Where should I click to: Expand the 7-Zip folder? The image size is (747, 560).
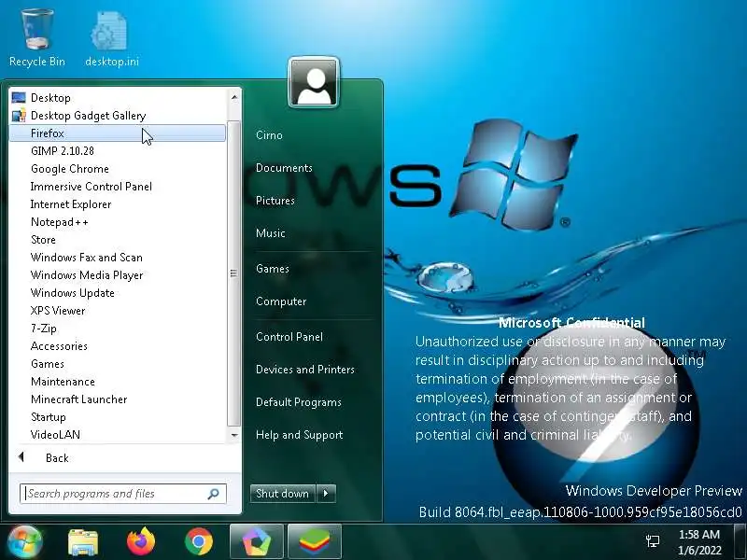tap(117, 329)
